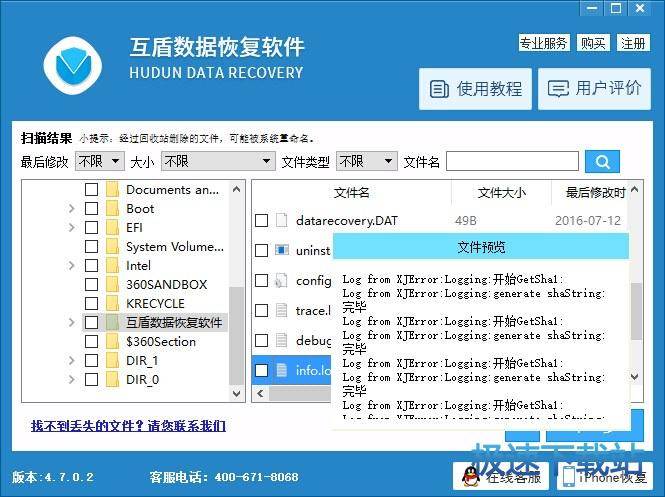Check the debug file checkbox
665x497 pixels.
[261, 340]
